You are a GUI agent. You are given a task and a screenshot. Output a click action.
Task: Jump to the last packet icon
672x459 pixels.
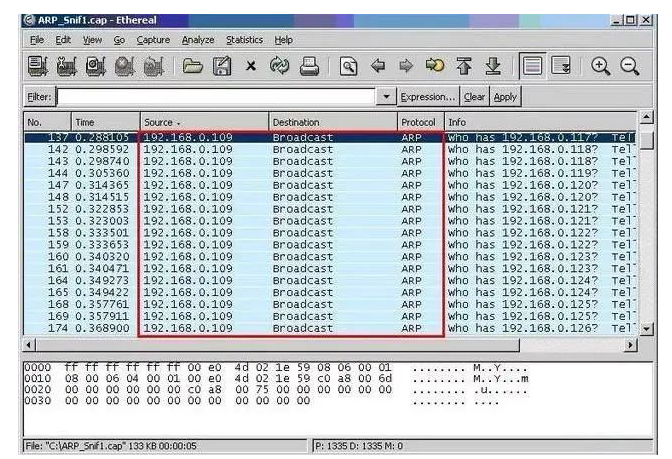point(492,67)
